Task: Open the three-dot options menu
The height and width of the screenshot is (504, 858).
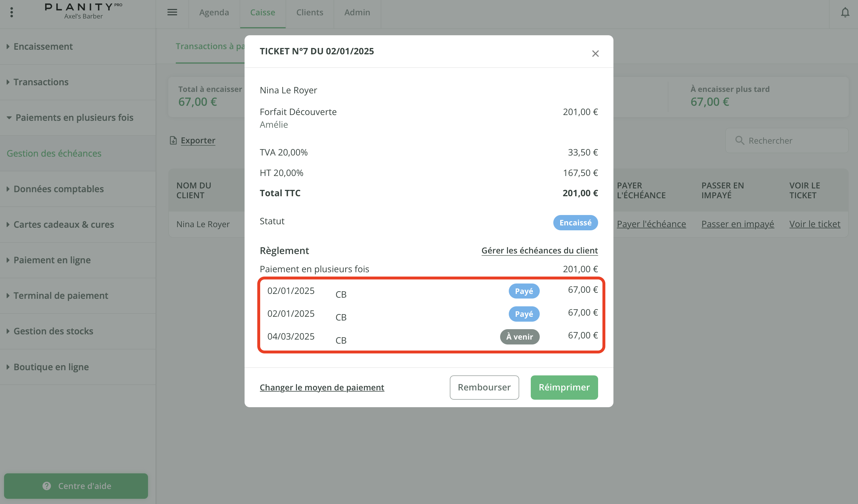Action: [x=12, y=13]
